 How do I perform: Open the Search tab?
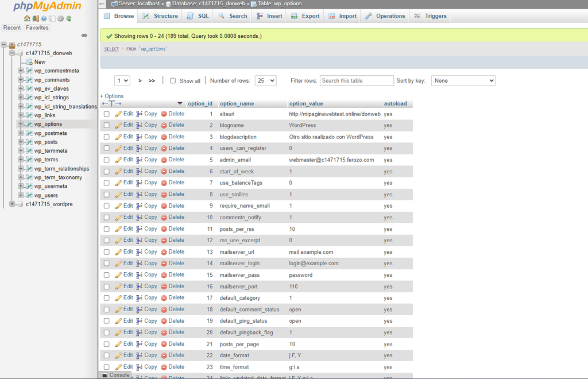tap(233, 16)
